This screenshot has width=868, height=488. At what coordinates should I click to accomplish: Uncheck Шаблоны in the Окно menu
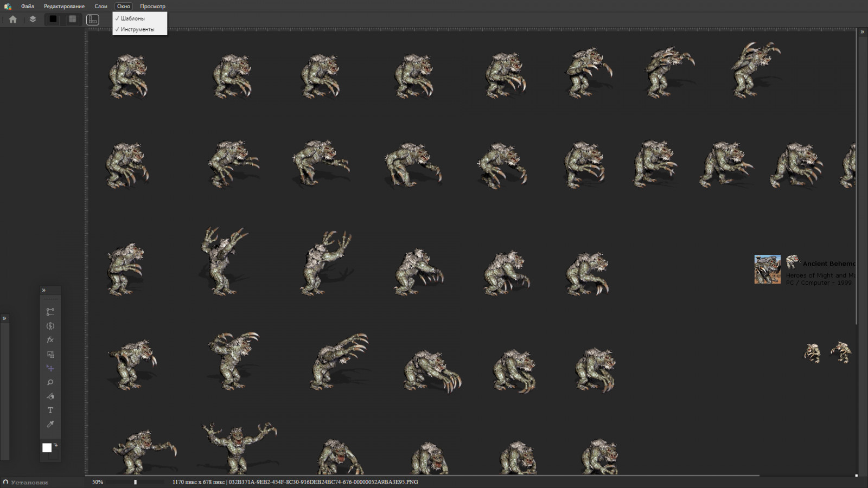tap(140, 18)
